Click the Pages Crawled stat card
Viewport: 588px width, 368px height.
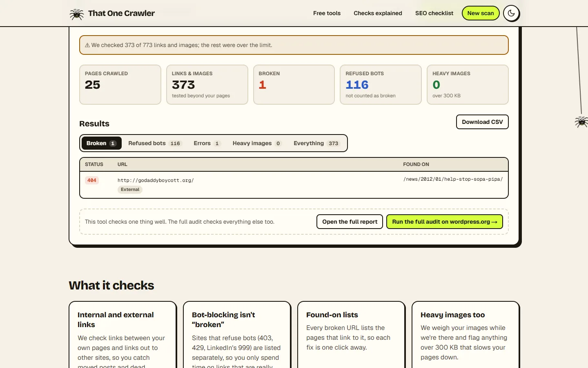coord(120,85)
